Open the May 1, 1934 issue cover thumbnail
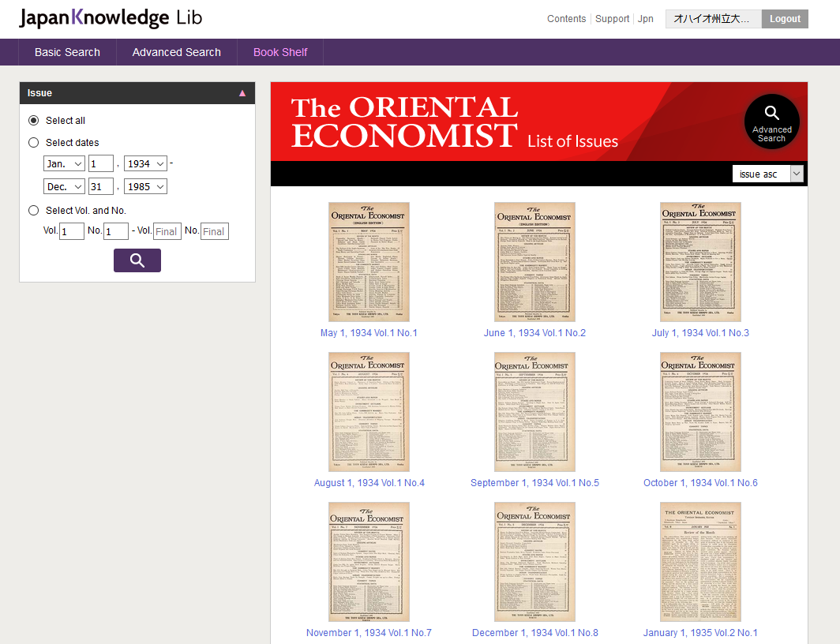 [x=369, y=262]
